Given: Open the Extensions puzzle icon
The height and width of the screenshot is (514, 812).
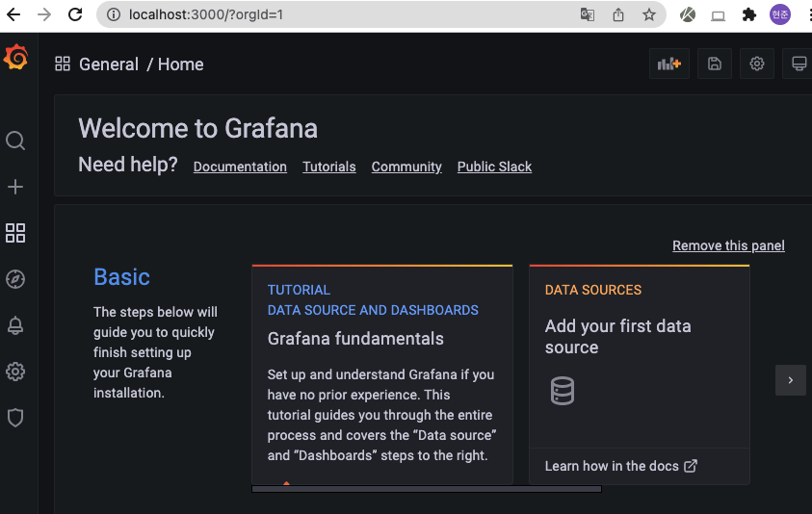Looking at the screenshot, I should (x=749, y=14).
